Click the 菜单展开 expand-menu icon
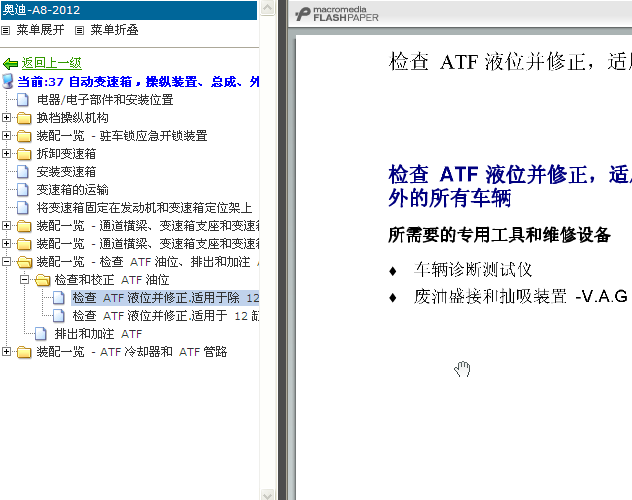 (5, 30)
